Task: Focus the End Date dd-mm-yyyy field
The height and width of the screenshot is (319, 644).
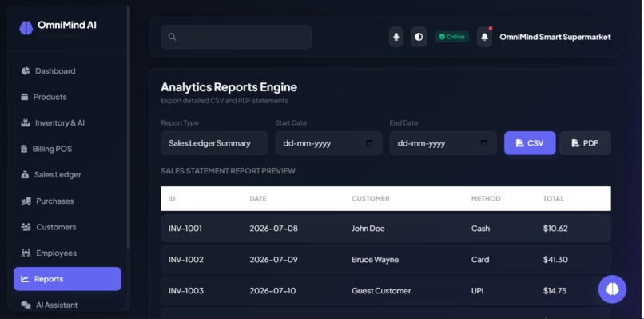Action: click(443, 143)
